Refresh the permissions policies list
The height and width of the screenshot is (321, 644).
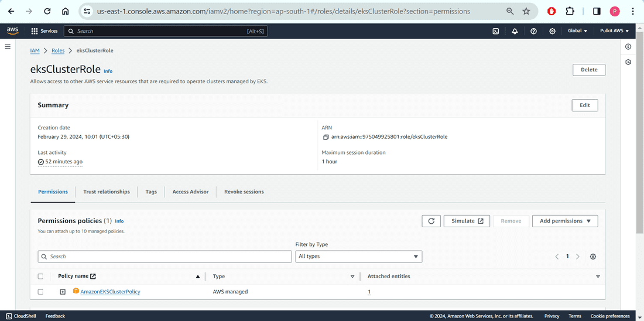(431, 221)
